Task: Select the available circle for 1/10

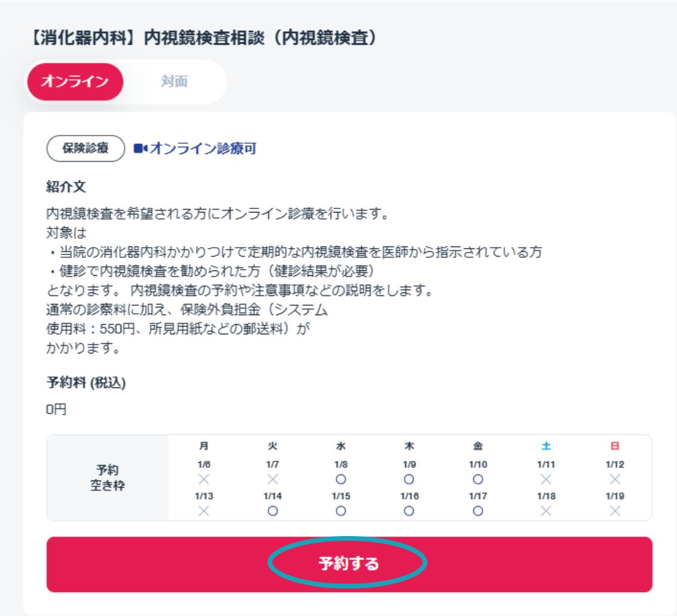Action: click(x=478, y=479)
